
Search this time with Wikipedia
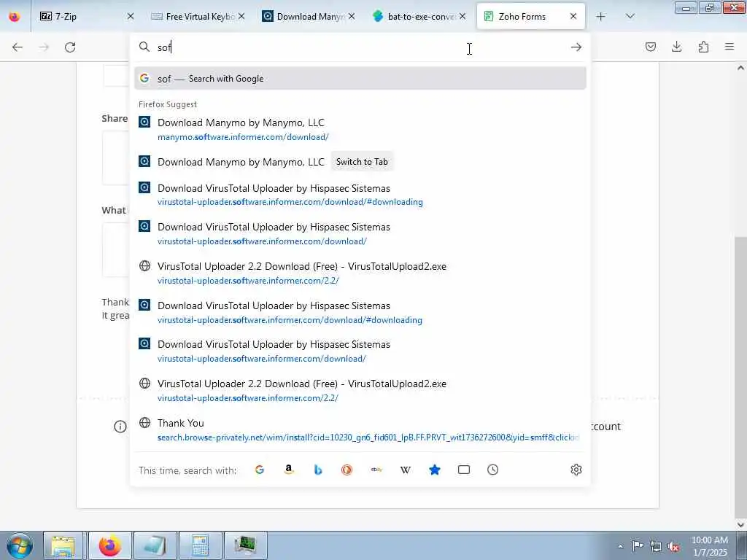pos(406,470)
